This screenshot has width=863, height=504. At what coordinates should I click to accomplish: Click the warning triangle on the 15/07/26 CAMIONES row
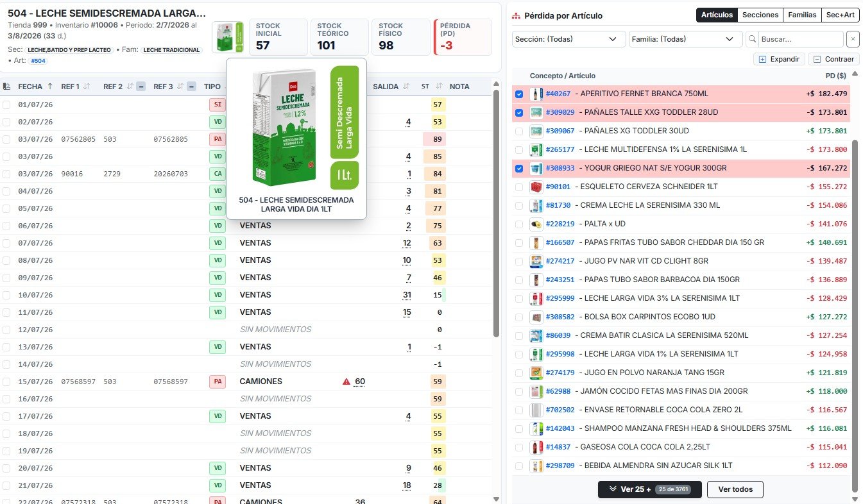(346, 382)
